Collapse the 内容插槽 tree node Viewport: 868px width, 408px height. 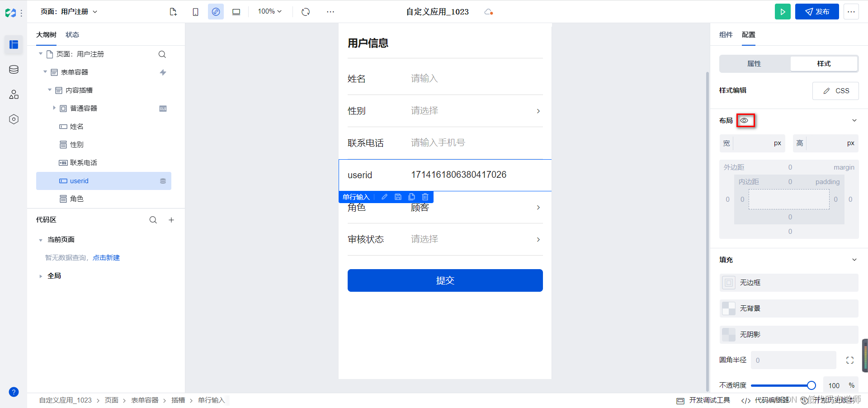click(x=50, y=90)
